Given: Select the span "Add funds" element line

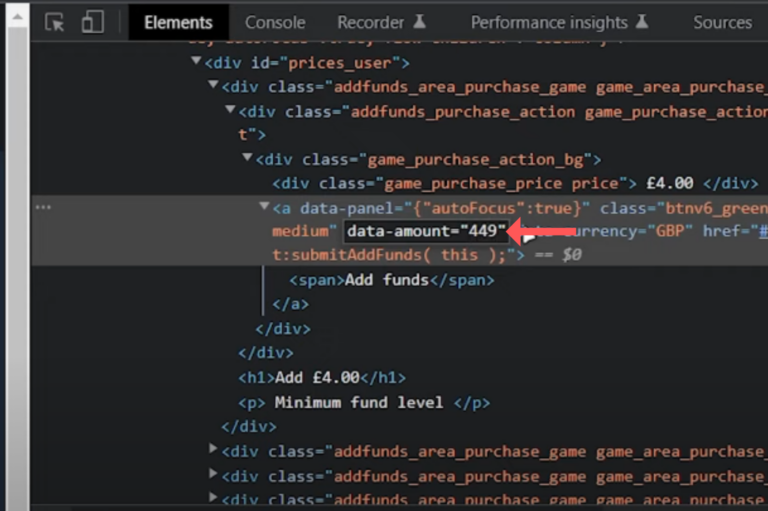Looking at the screenshot, I should 391,280.
